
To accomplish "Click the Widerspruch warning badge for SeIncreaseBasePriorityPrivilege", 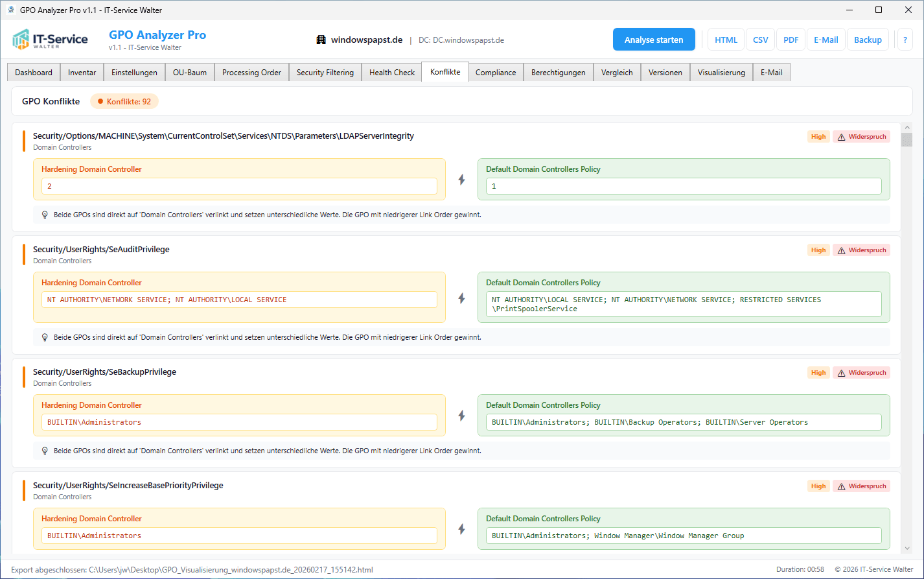I will (861, 486).
